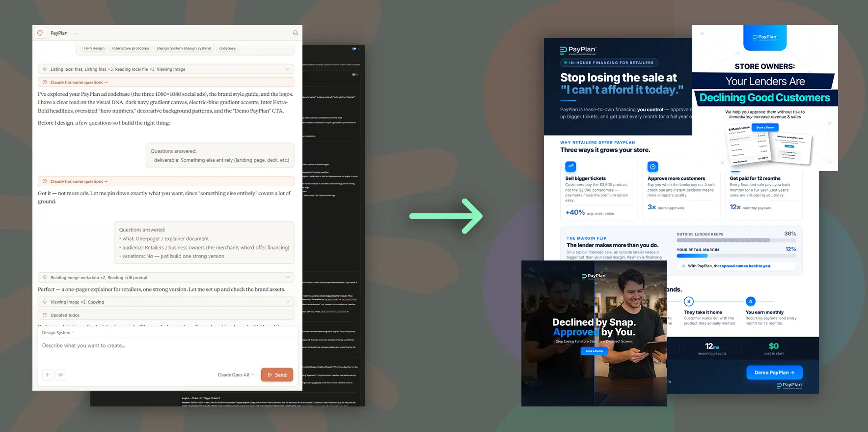This screenshot has width=868, height=432.
Task: Click the step 3 circle They take it home
Action: pos(689,301)
